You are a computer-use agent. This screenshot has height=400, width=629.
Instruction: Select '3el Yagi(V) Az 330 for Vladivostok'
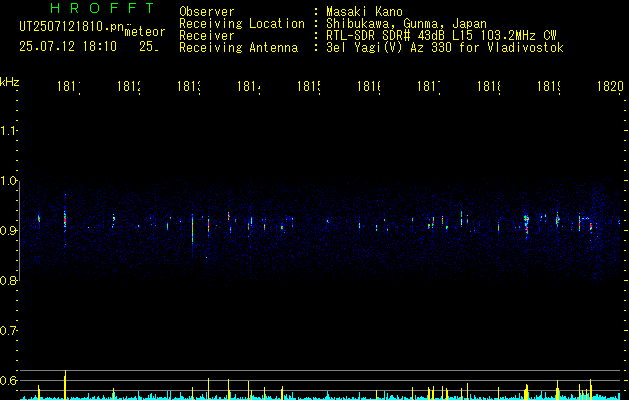pyautogui.click(x=445, y=48)
